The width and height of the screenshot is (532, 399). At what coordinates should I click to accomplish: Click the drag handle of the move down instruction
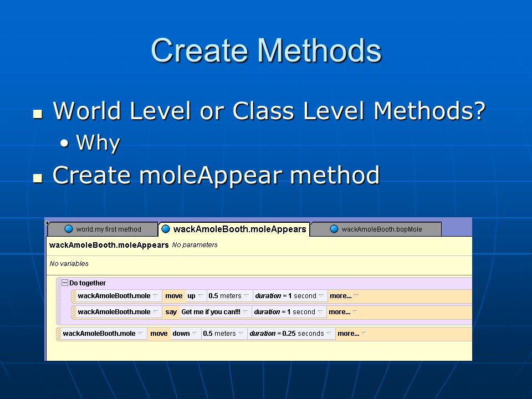coord(59,334)
